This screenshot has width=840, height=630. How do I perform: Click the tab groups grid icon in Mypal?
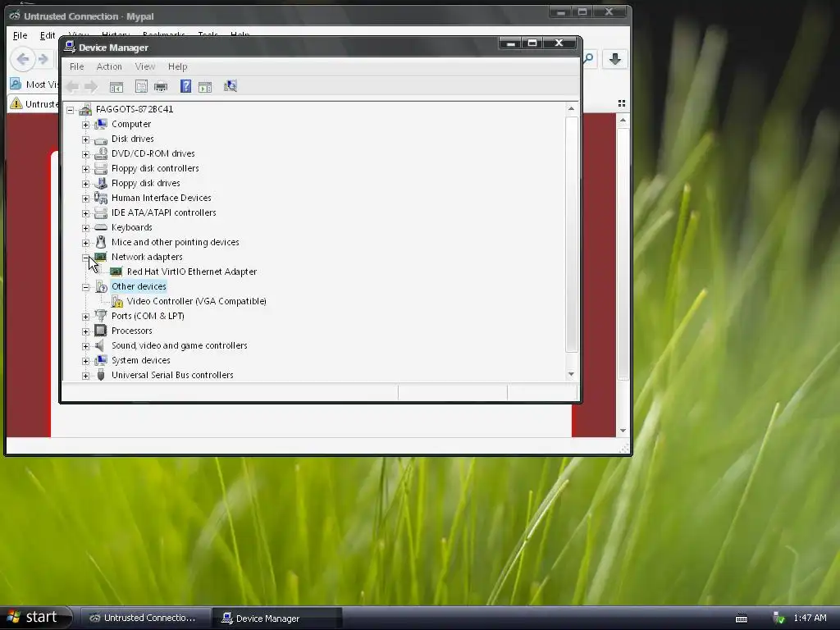(622, 103)
